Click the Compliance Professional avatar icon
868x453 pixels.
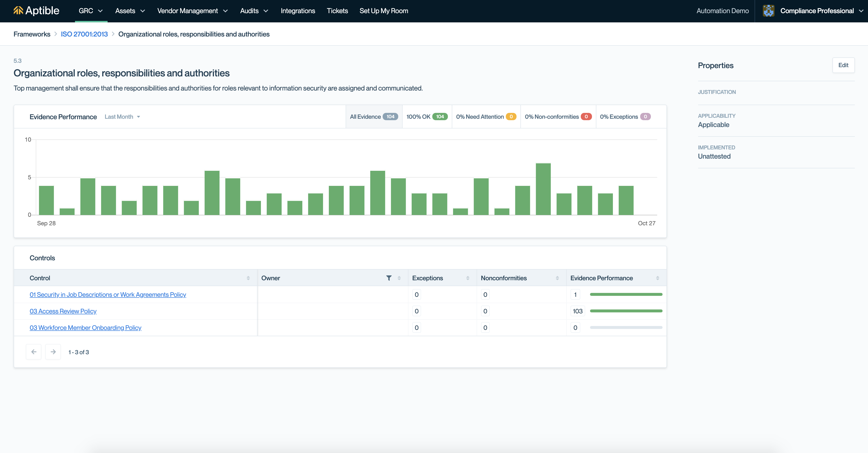[769, 11]
